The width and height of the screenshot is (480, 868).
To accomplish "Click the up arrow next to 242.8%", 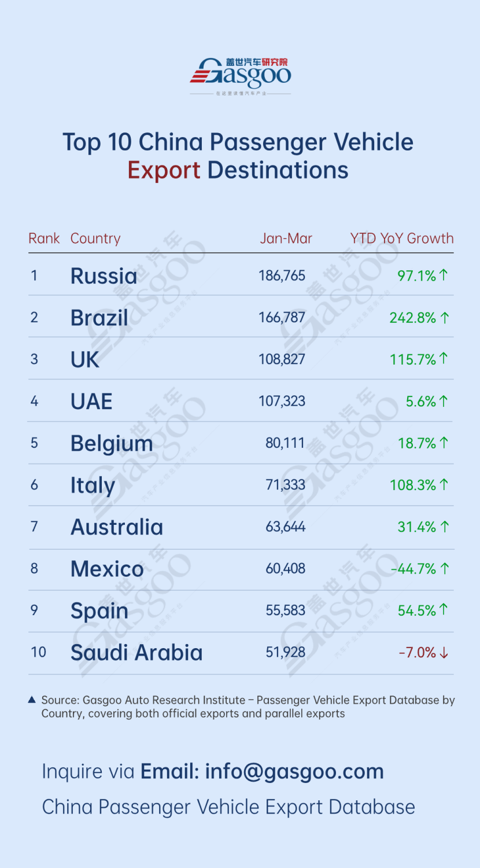I will point(444,317).
